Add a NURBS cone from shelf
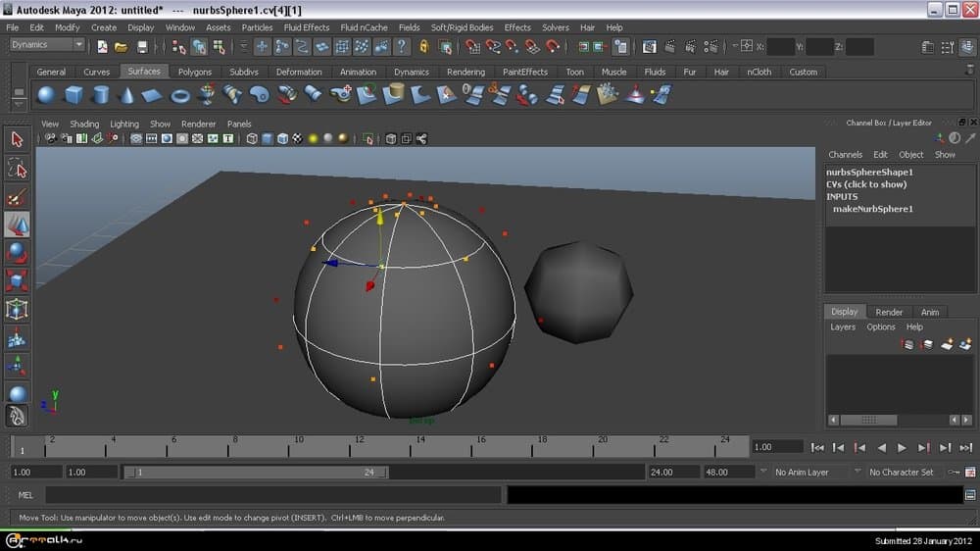 (126, 95)
